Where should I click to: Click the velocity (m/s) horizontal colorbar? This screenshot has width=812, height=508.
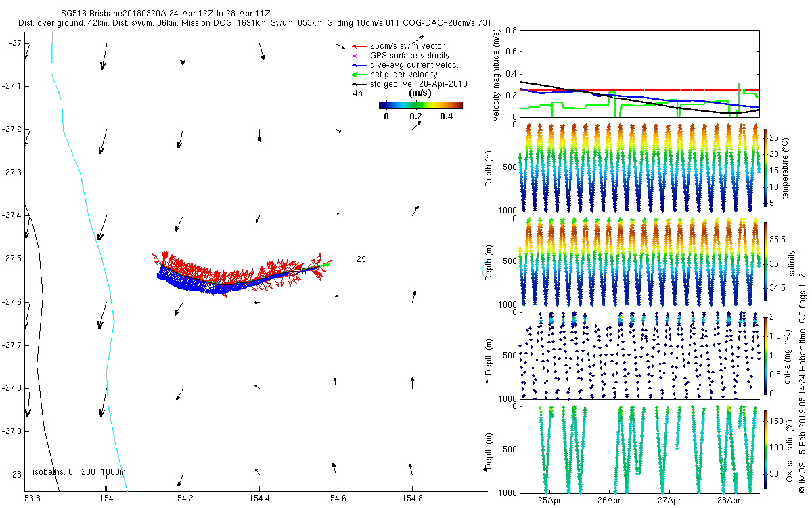pyautogui.click(x=420, y=105)
